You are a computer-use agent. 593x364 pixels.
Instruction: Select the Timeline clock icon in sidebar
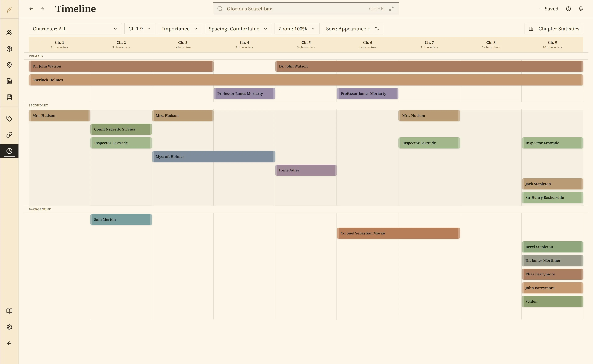click(9, 151)
